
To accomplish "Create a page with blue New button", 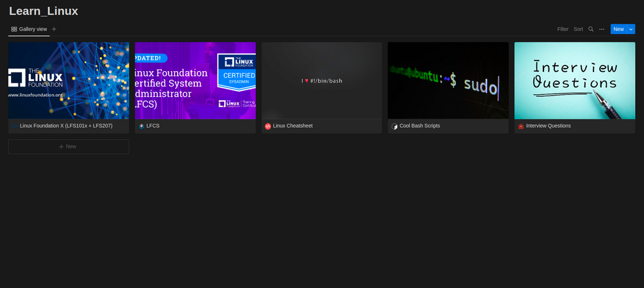I will 618,29.
